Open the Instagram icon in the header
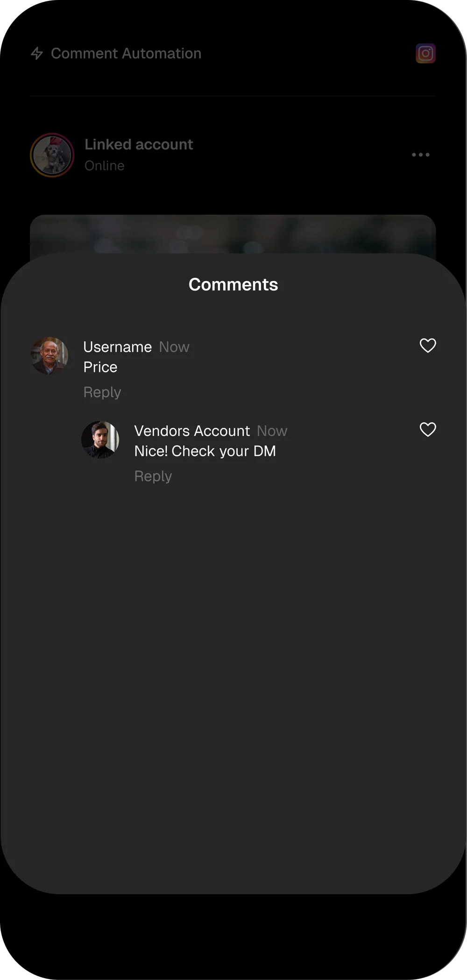 tap(425, 53)
